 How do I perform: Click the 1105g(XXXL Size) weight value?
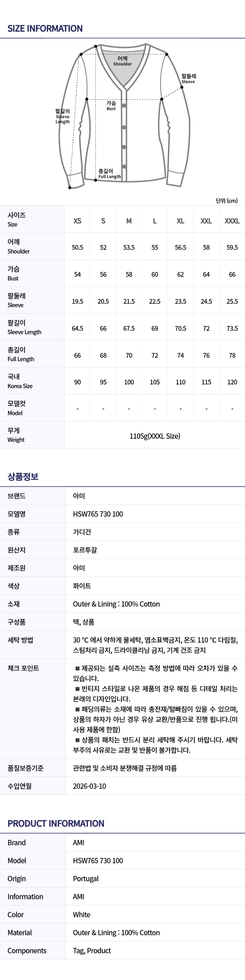pyautogui.click(x=155, y=436)
